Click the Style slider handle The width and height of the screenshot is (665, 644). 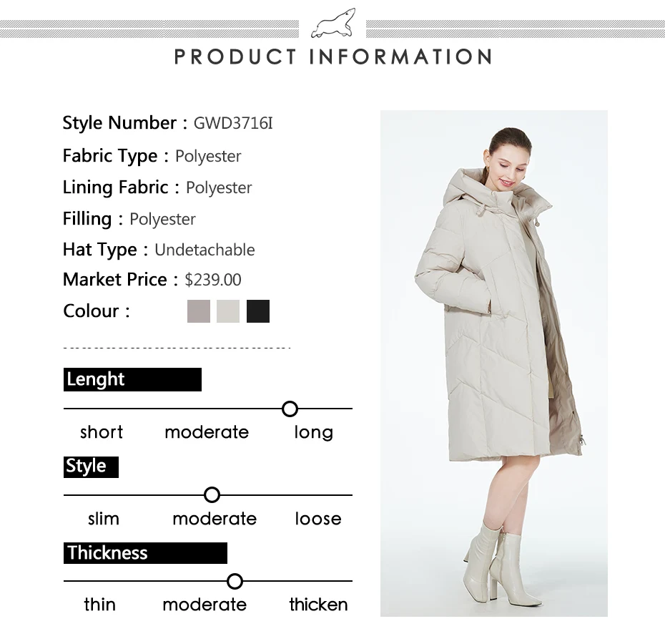pyautogui.click(x=212, y=494)
